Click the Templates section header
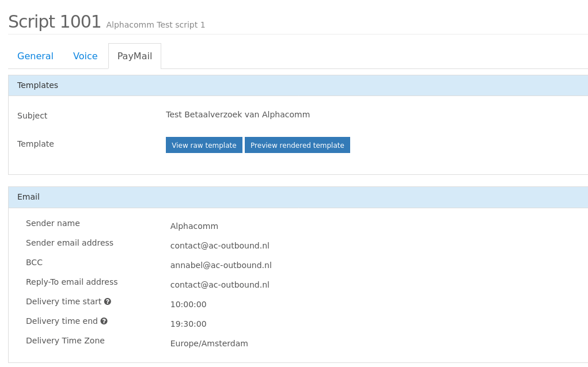The image size is (588, 367). pyautogui.click(x=37, y=85)
